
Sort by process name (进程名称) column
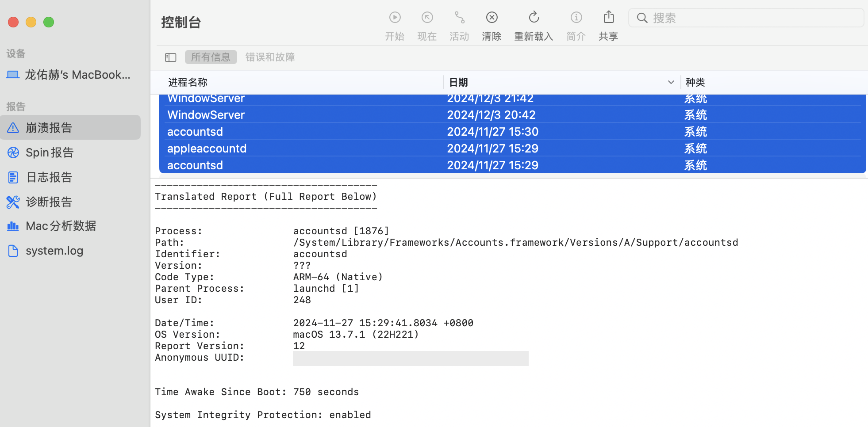coord(188,82)
